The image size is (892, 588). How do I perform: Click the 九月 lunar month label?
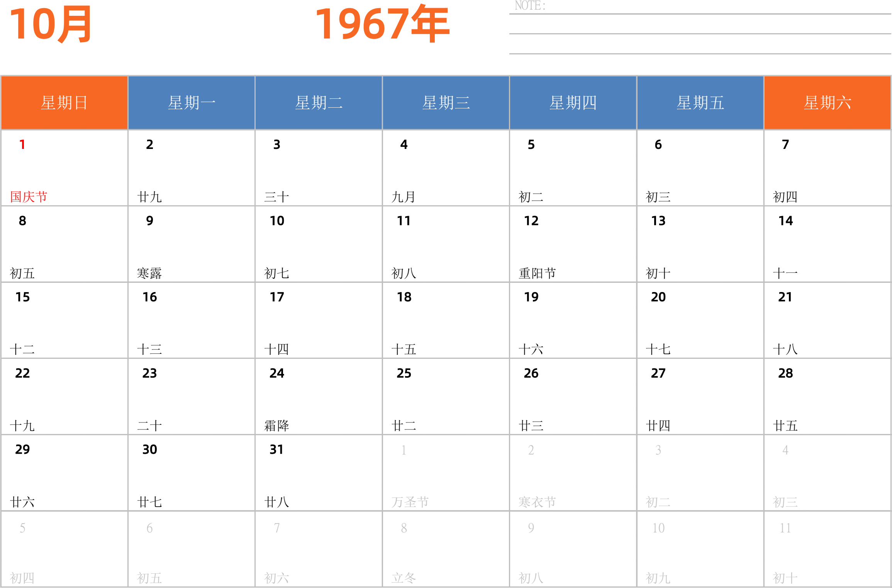point(403,197)
